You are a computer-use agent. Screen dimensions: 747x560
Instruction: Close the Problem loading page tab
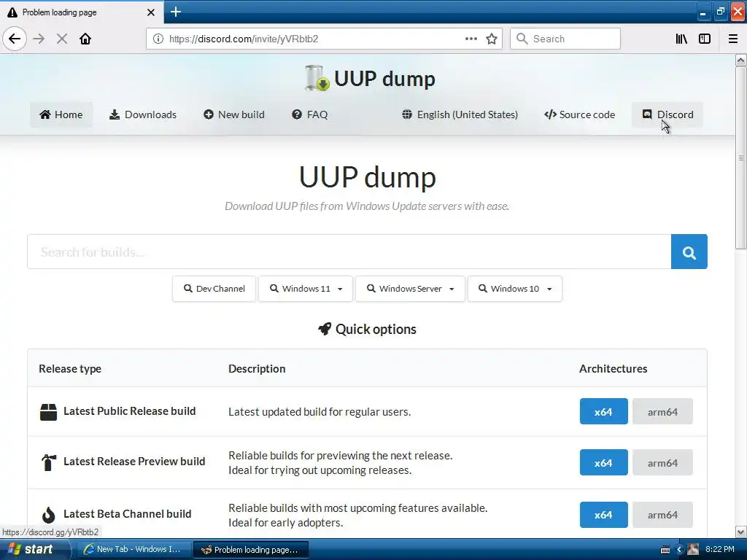(150, 12)
